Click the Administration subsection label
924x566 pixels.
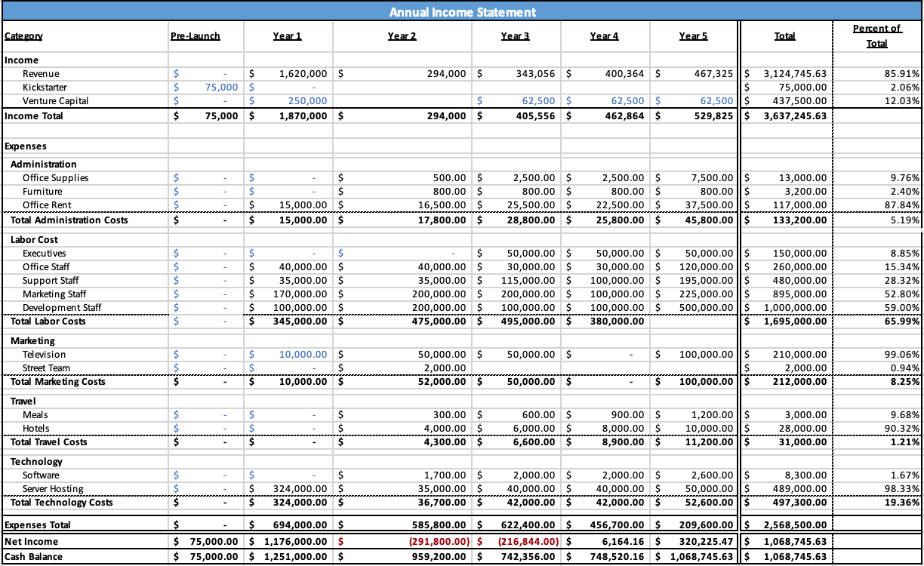(x=43, y=165)
